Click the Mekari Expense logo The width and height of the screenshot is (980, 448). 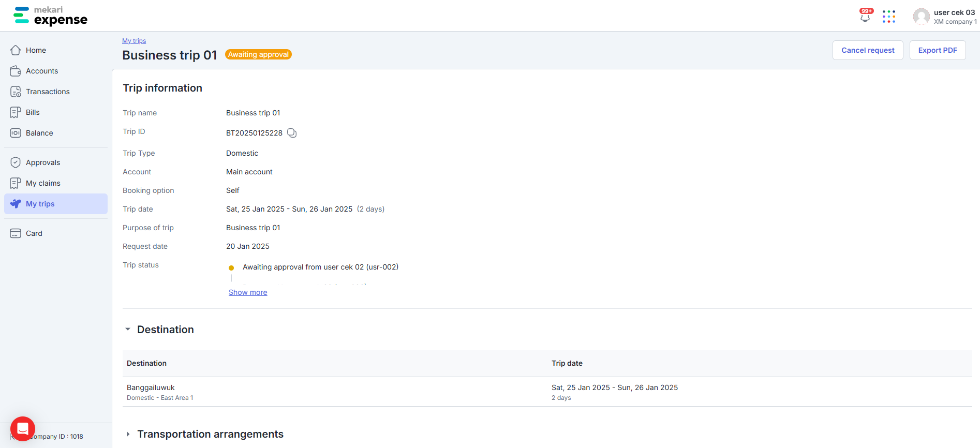(50, 16)
